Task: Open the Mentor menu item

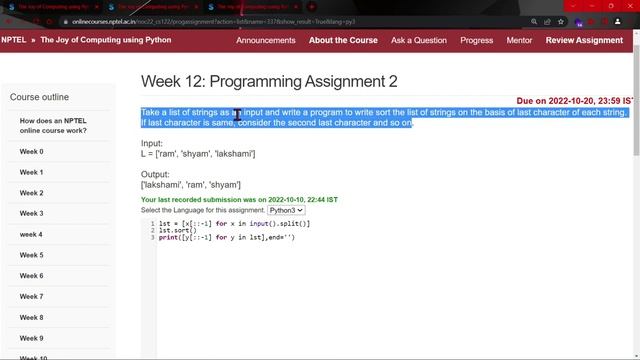Action: (519, 40)
